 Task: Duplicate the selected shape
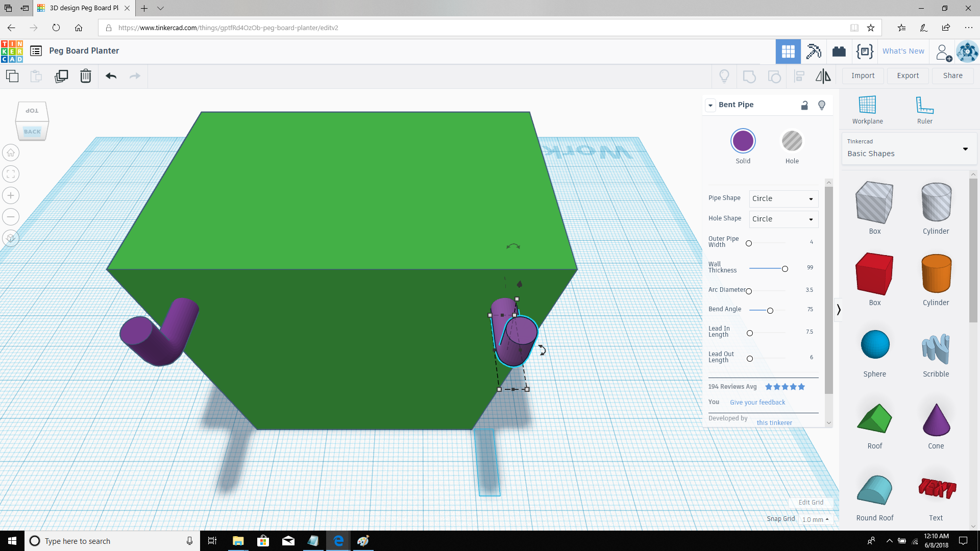coord(61,76)
